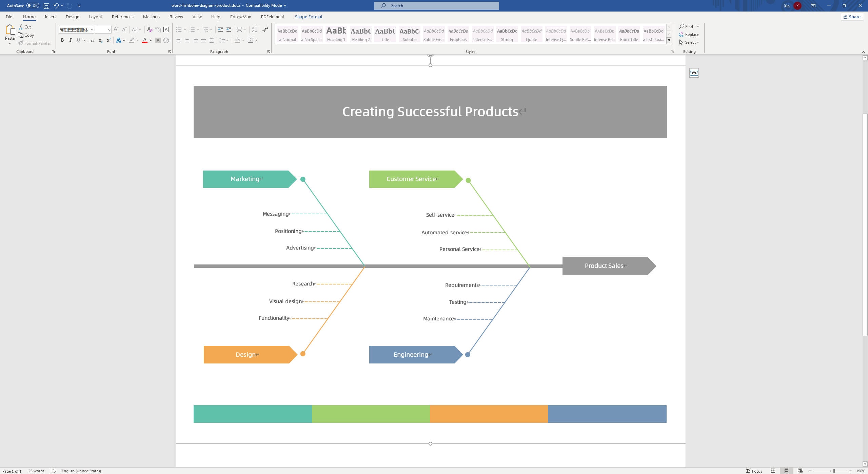Viewport: 868px width, 474px height.
Task: Select the Sort icon in Paragraph group
Action: pyautogui.click(x=255, y=29)
